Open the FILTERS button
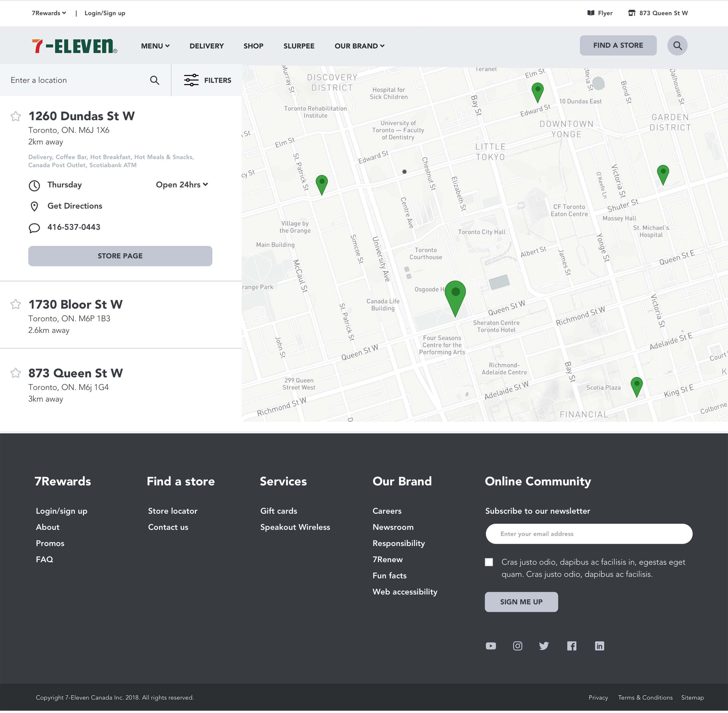This screenshot has height=713, width=728. [x=207, y=80]
